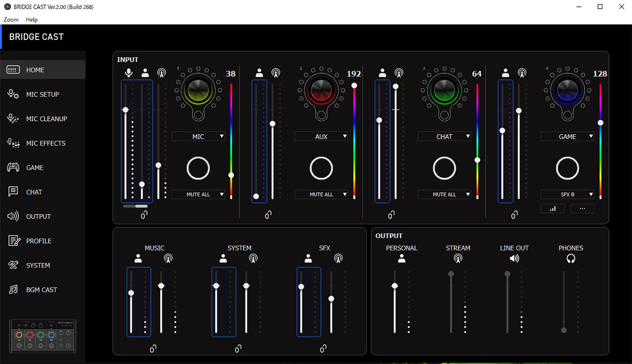Open the GAME source dropdown
The width and height of the screenshot is (632, 364).
coord(567,137)
